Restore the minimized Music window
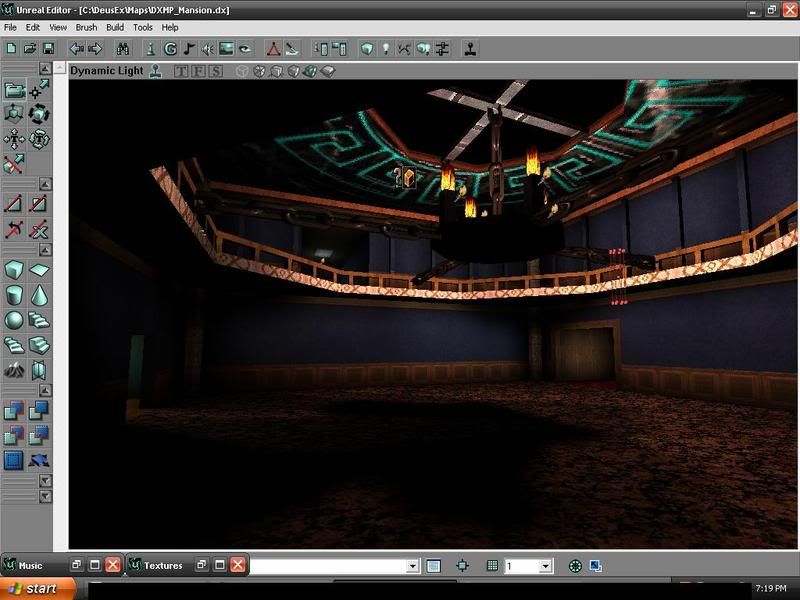Viewport: 800px width, 600px height. pyautogui.click(x=77, y=565)
